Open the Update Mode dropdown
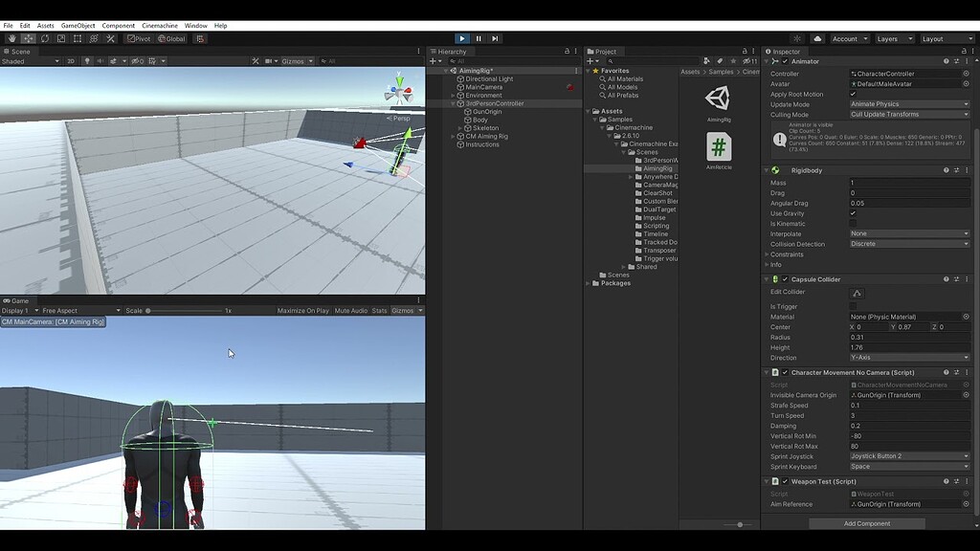Image resolution: width=980 pixels, height=551 pixels. (x=907, y=103)
